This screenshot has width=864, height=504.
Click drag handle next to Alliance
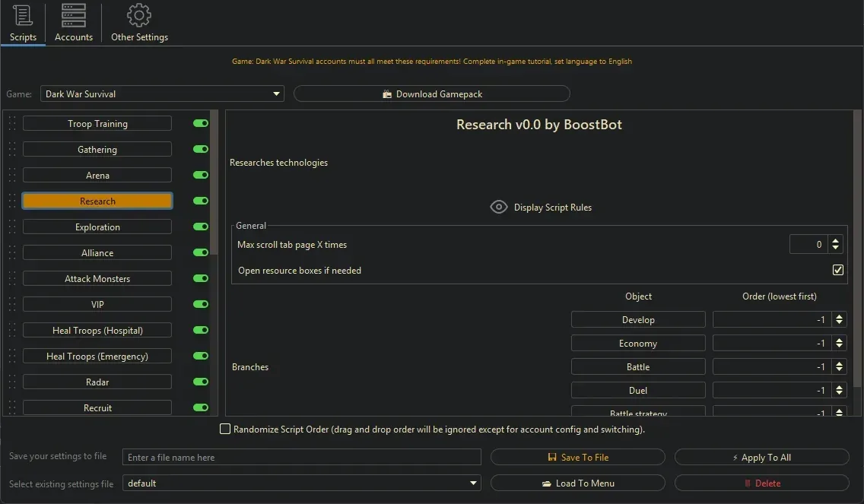click(x=12, y=253)
